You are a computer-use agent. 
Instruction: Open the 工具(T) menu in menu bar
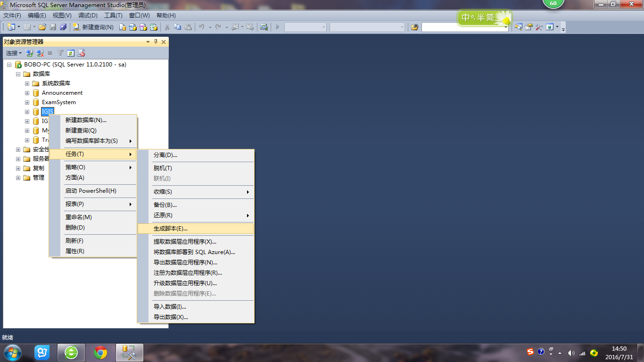click(113, 16)
